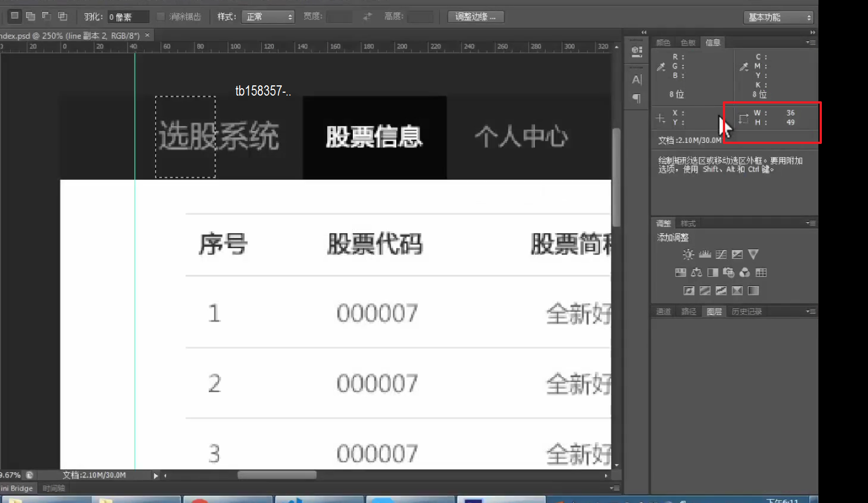Add a Brightness/Contrast adjustment
This screenshot has width=868, height=503.
pyautogui.click(x=688, y=254)
